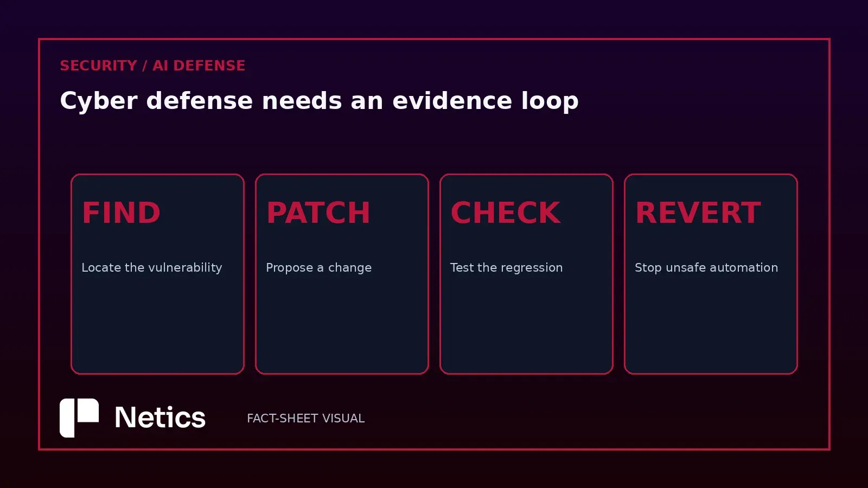
Task: Select the REVERT card heading
Action: [x=698, y=213]
